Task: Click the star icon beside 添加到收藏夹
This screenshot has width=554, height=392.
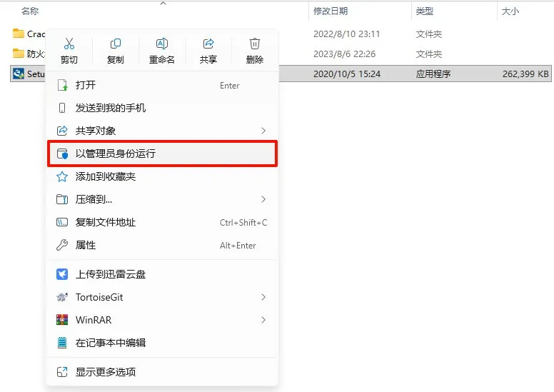Action: 62,176
